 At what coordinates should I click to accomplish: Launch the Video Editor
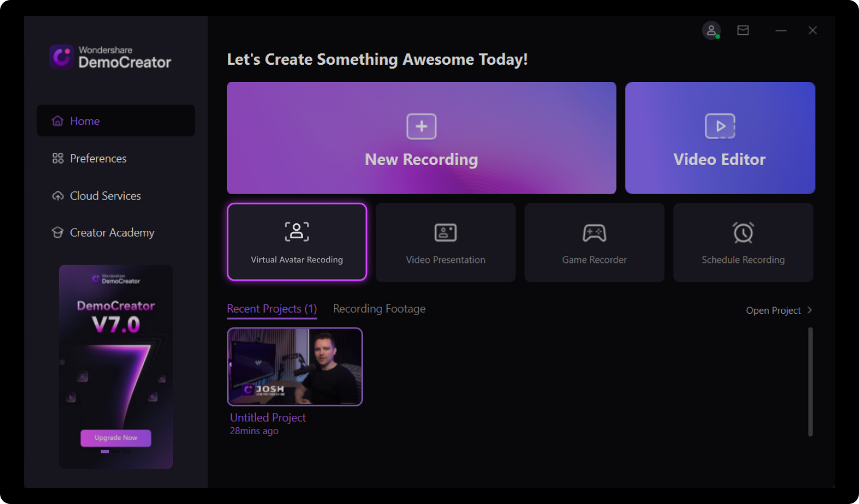pyautogui.click(x=720, y=137)
